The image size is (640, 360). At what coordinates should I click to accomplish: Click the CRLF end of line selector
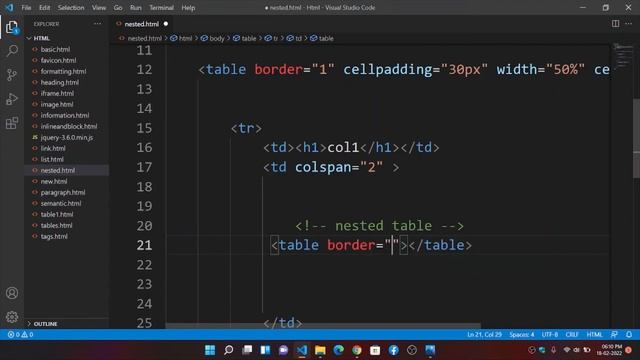coord(572,335)
